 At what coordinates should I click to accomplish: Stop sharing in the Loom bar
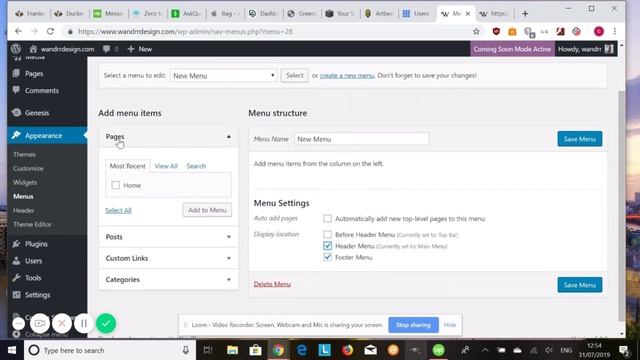[413, 325]
